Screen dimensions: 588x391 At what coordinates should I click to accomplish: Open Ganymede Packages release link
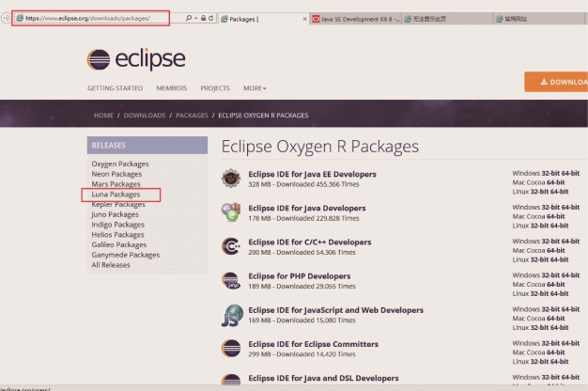(126, 255)
